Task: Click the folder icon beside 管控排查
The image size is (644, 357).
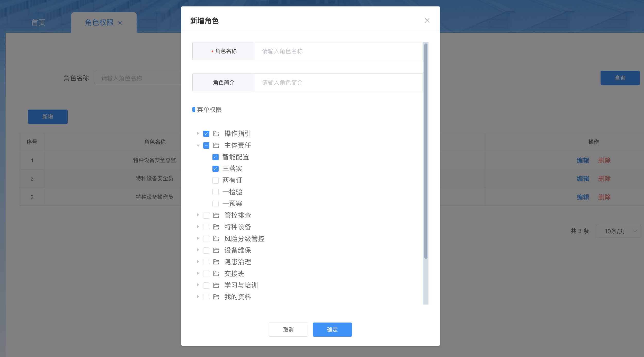Action: point(216,215)
